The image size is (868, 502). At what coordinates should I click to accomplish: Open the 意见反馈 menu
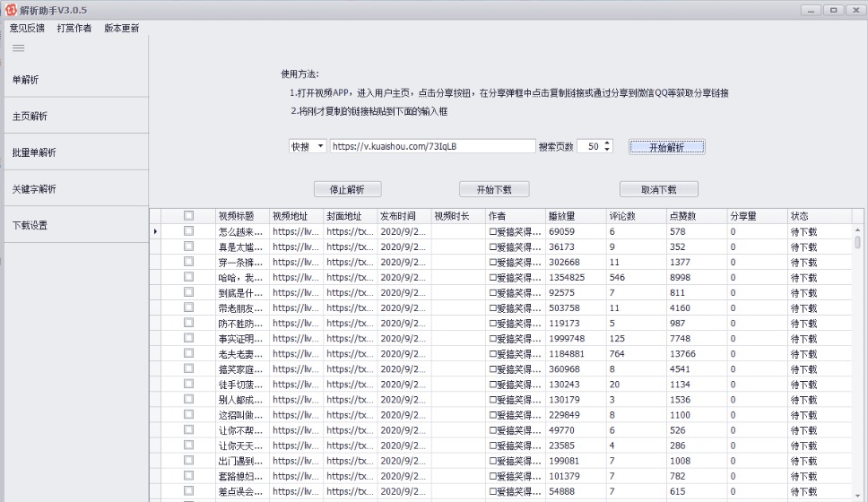pyautogui.click(x=27, y=28)
